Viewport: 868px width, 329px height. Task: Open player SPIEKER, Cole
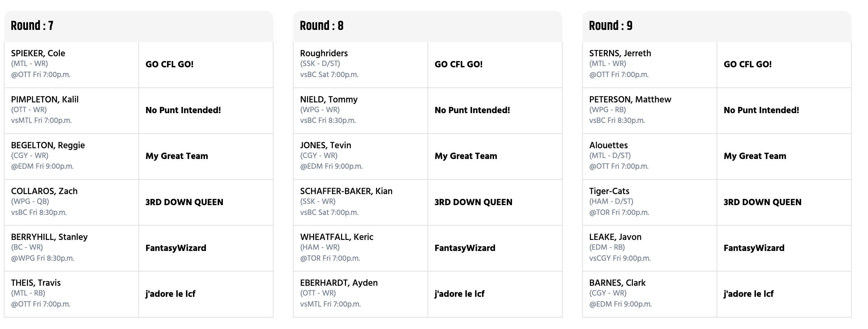click(x=38, y=53)
